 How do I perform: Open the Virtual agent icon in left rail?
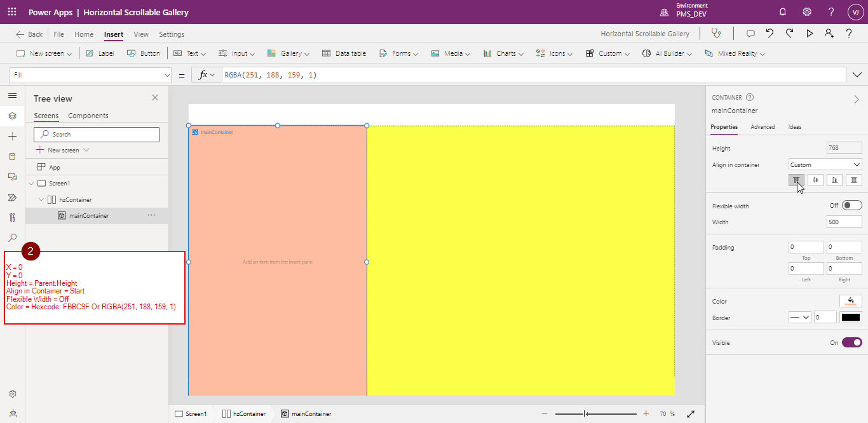point(12,413)
